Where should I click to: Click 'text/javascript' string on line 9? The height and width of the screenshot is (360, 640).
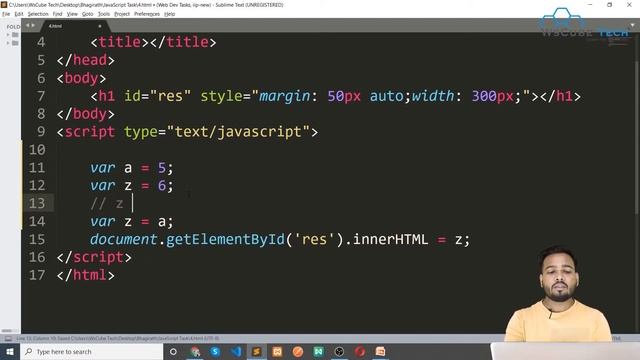238,132
